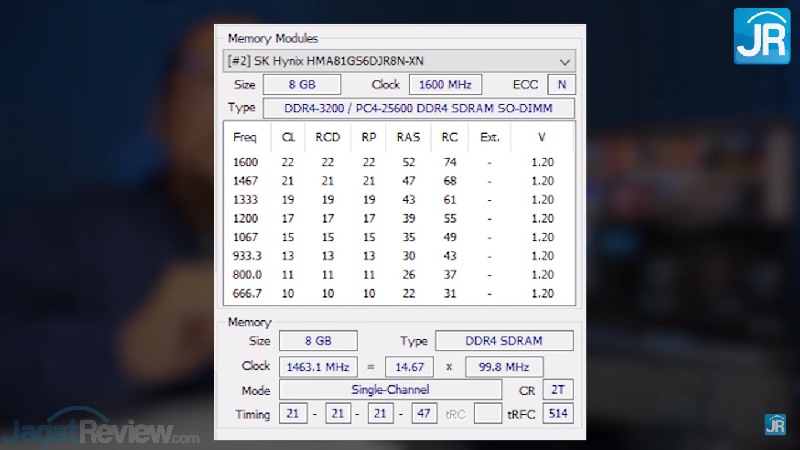
Task: Select the module Clock field showing 1600 MHz
Action: (x=446, y=85)
